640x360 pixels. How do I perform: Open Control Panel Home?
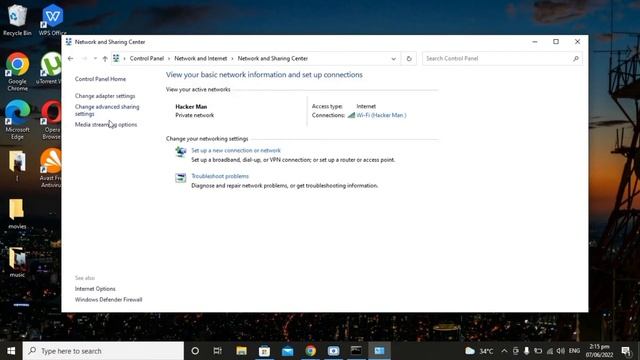(100, 79)
